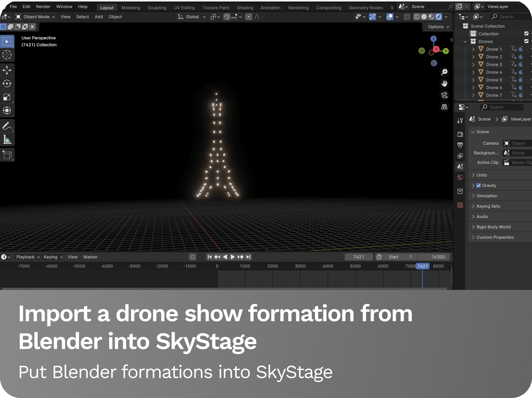The height and width of the screenshot is (398, 532).
Task: Expand Drone 1 in outliner
Action: pos(473,49)
